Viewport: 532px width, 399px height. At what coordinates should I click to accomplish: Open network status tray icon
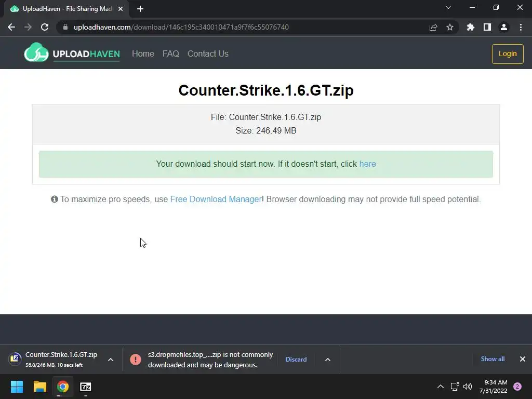tap(455, 387)
